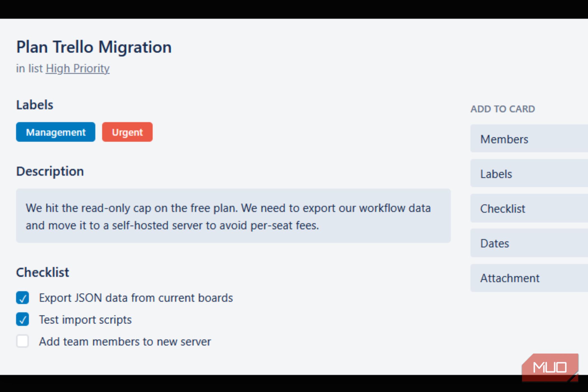Click the 'ADD TO CARD' heading

point(503,109)
